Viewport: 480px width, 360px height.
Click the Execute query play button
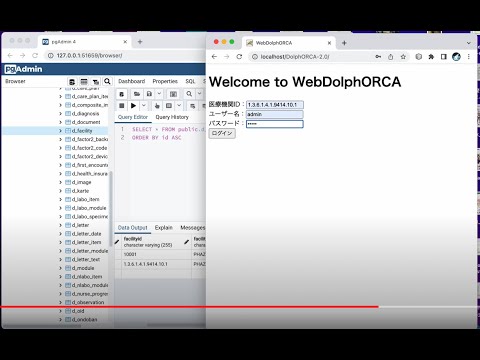click(x=133, y=106)
